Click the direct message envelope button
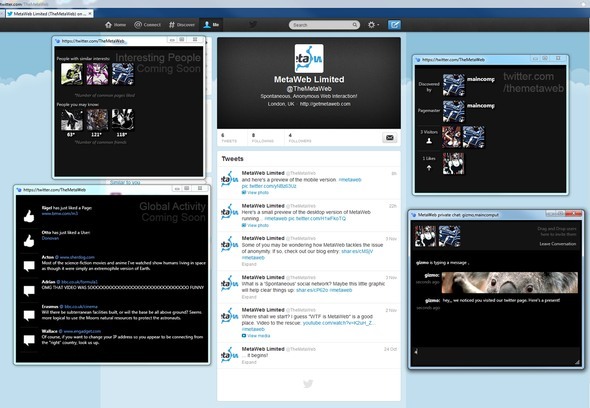This screenshot has width=590, height=408. coord(389,138)
